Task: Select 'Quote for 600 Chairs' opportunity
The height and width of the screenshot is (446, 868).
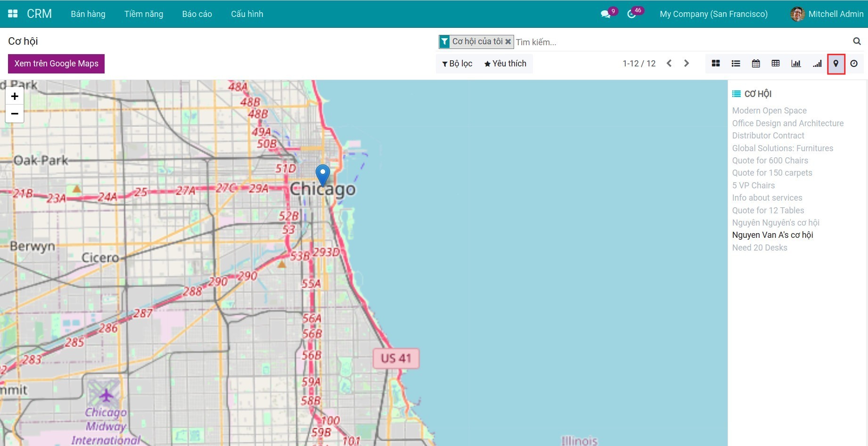Action: 770,161
